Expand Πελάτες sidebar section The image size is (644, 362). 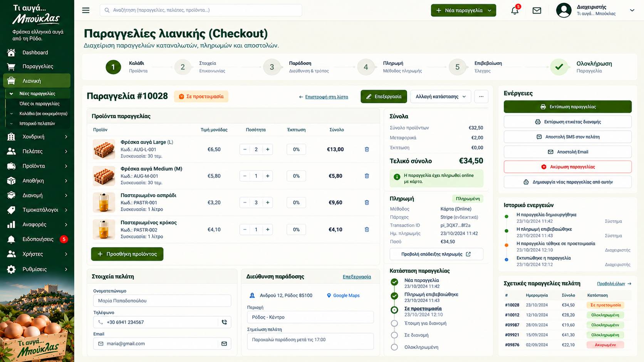tap(37, 151)
